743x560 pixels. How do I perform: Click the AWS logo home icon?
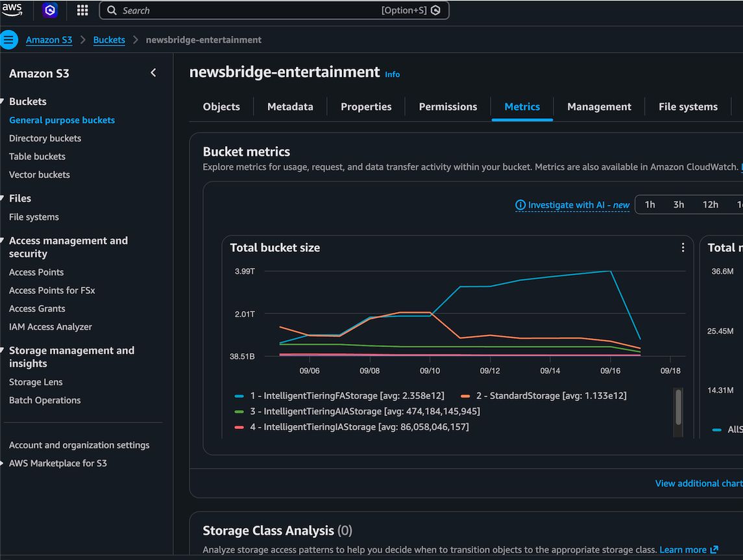12,10
